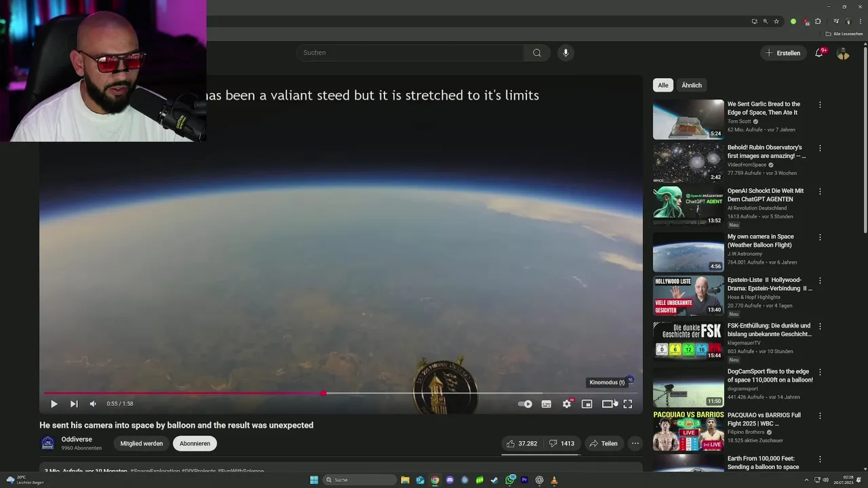The image size is (868, 488).
Task: Click the taskbar Suche search box
Action: click(359, 480)
